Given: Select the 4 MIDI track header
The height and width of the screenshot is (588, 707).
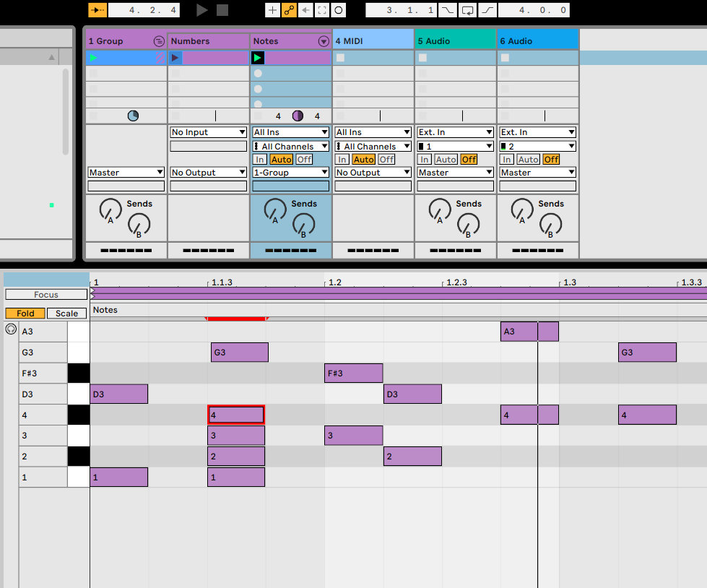Looking at the screenshot, I should pos(373,41).
